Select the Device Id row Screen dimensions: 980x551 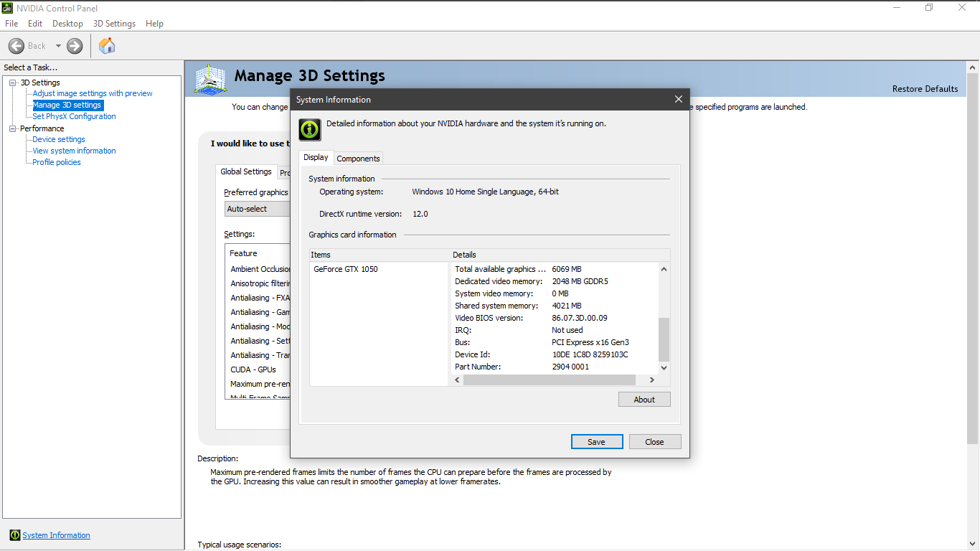click(555, 354)
